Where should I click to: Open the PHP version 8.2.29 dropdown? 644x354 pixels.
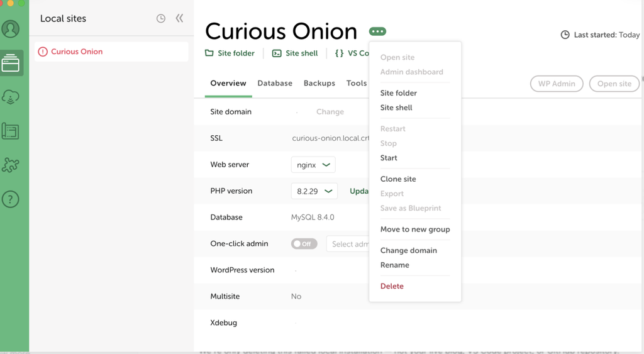click(x=314, y=191)
